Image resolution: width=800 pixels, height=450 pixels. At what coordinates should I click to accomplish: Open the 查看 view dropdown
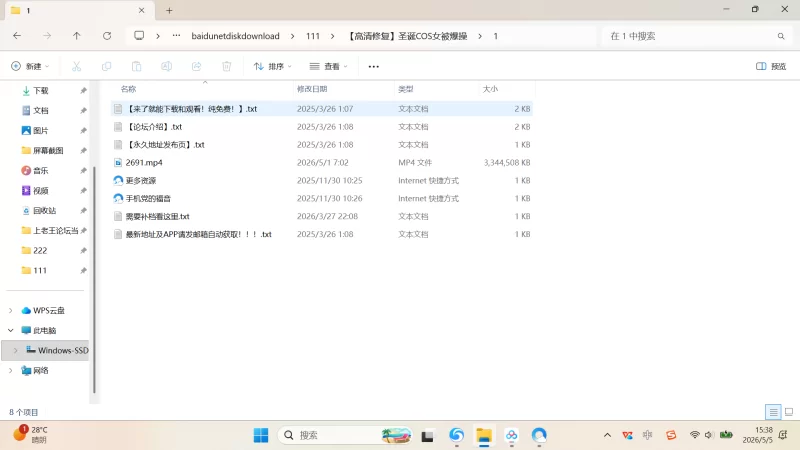coord(329,66)
